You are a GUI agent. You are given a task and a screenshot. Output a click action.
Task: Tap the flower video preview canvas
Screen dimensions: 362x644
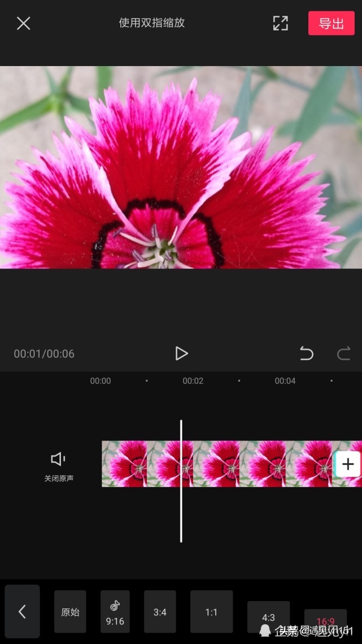tap(181, 167)
